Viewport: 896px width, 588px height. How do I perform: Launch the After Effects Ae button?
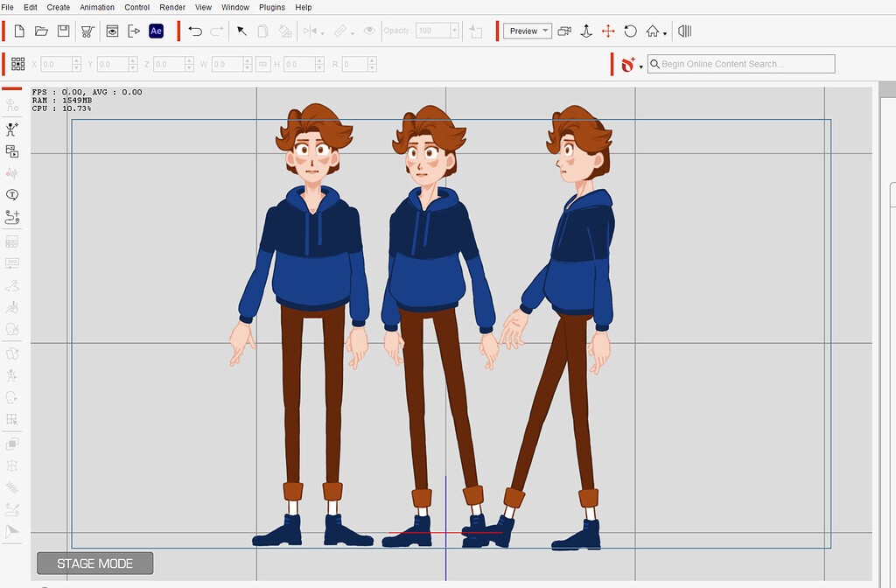[156, 31]
